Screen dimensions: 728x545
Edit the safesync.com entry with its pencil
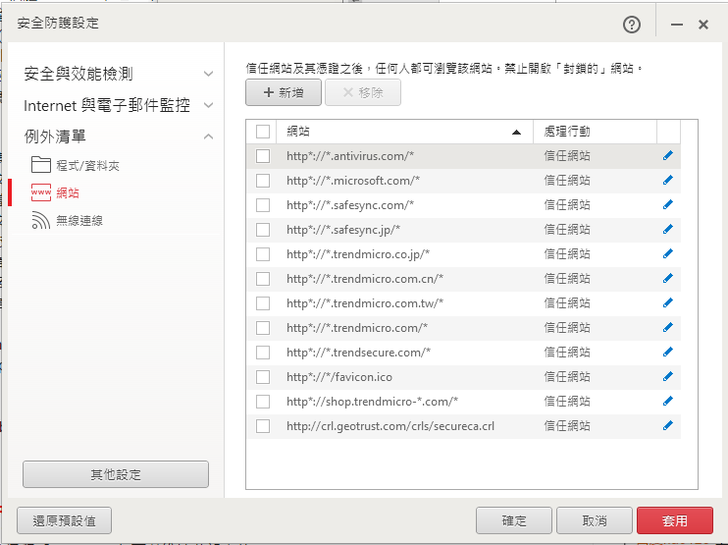(x=668, y=205)
